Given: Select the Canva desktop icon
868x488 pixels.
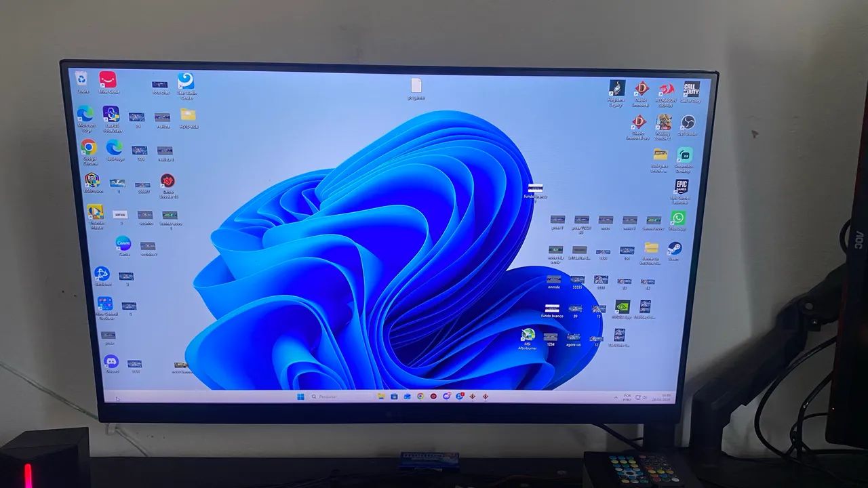Looking at the screenshot, I should pyautogui.click(x=123, y=245).
